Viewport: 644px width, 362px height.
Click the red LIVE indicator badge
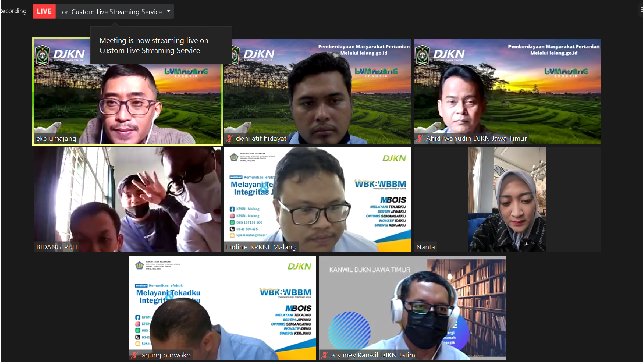click(x=44, y=11)
